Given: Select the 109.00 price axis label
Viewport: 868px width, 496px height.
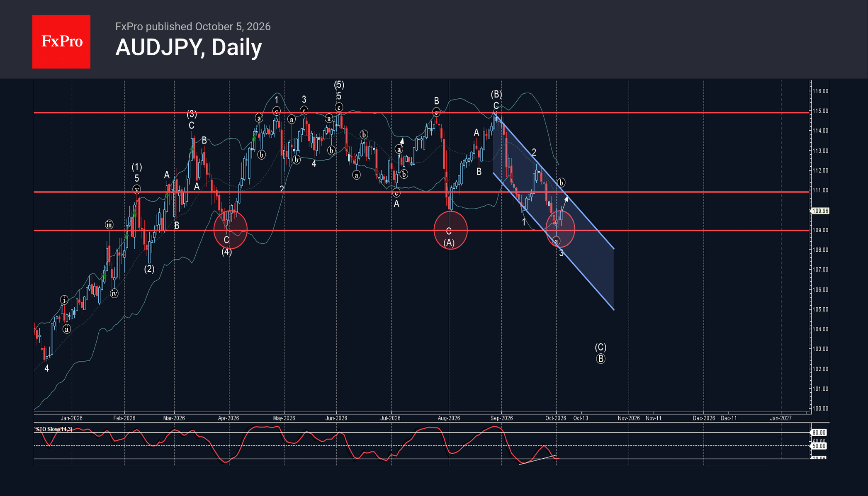Looking at the screenshot, I should [x=820, y=230].
